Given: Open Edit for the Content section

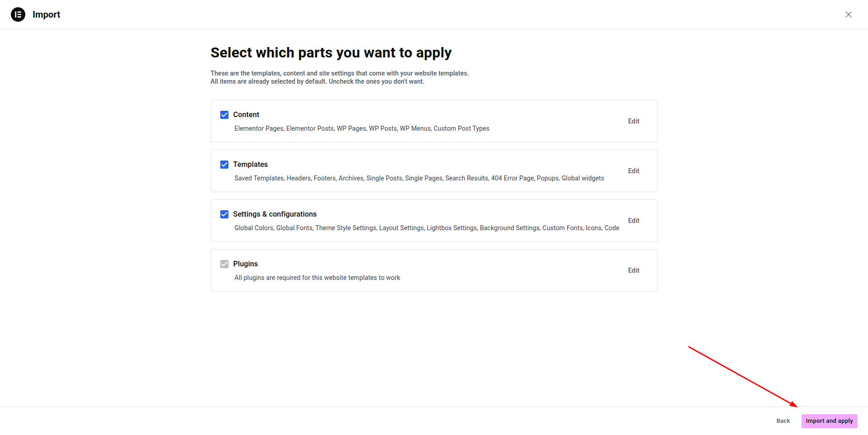Looking at the screenshot, I should 633,121.
